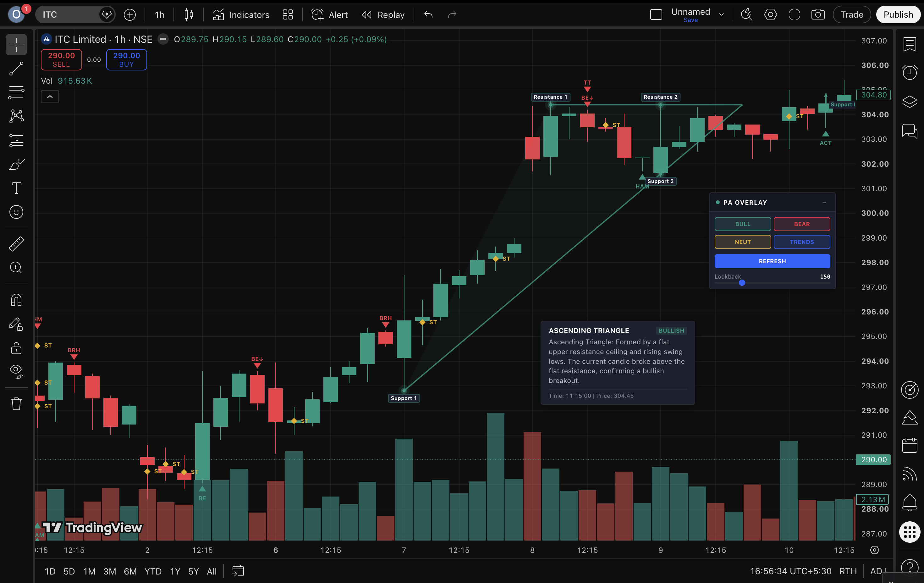Open object tree layers panel

pos(910,101)
